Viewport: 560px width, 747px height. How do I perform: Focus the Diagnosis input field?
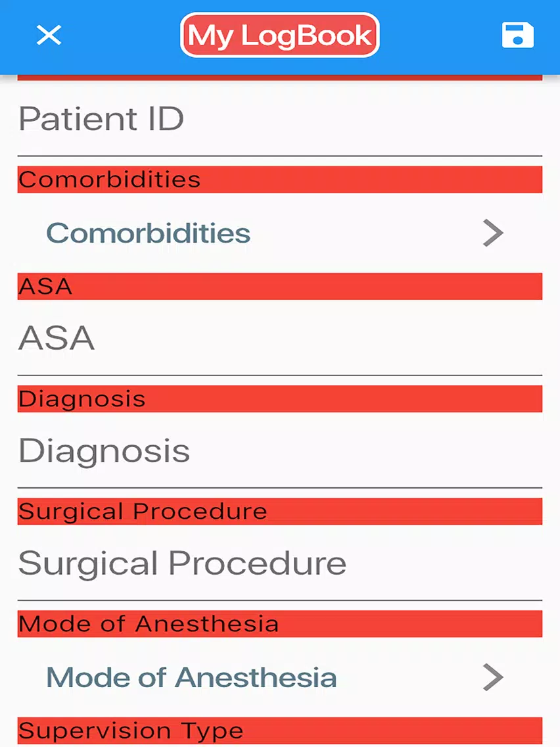(279, 450)
